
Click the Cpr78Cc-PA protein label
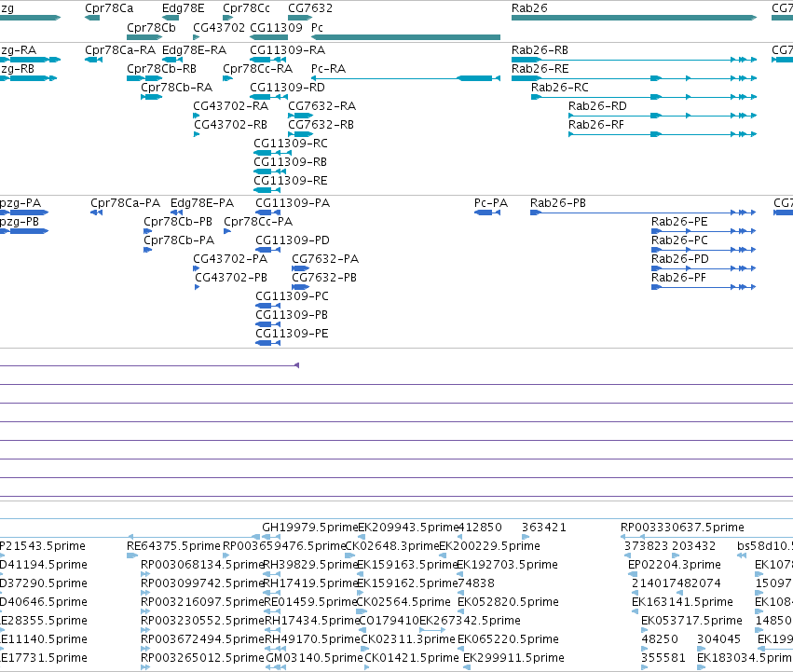pyautogui.click(x=258, y=222)
